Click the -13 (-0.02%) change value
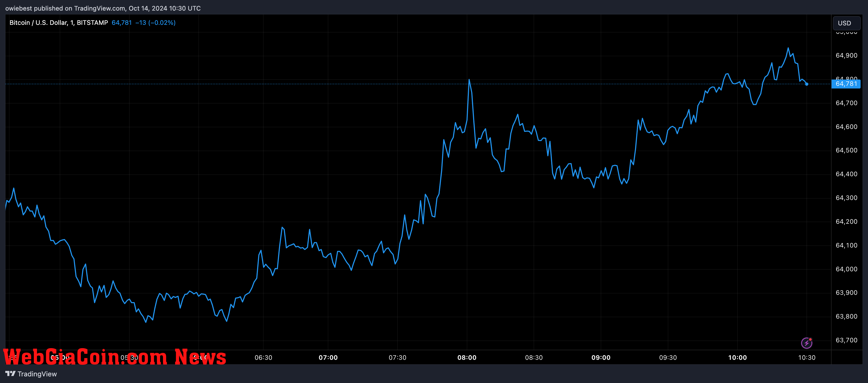This screenshot has width=868, height=383. (155, 22)
